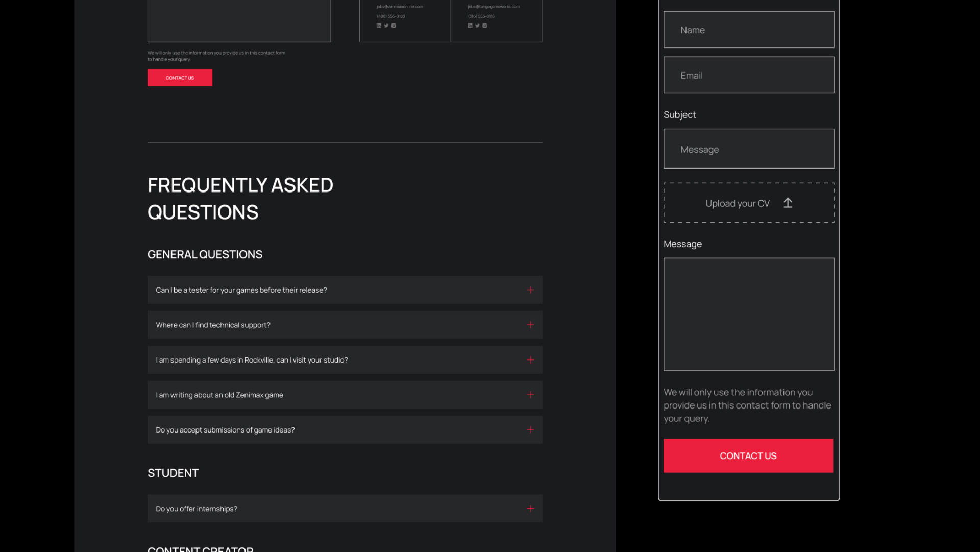Click the red CONTACT US button on left form
Screen dimensions: 980x552
tap(180, 78)
